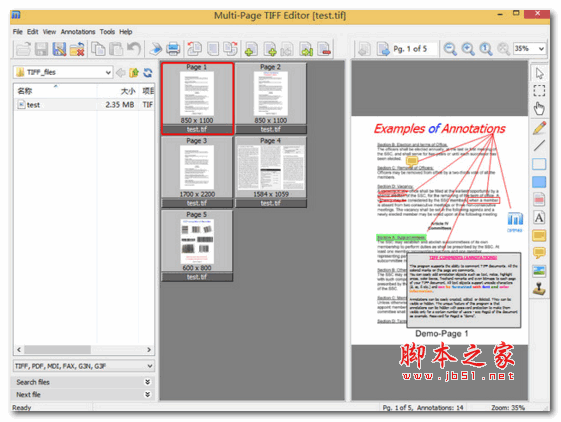Screen dimensions: 561x422
Task: Open the Edit menu
Action: (x=33, y=32)
